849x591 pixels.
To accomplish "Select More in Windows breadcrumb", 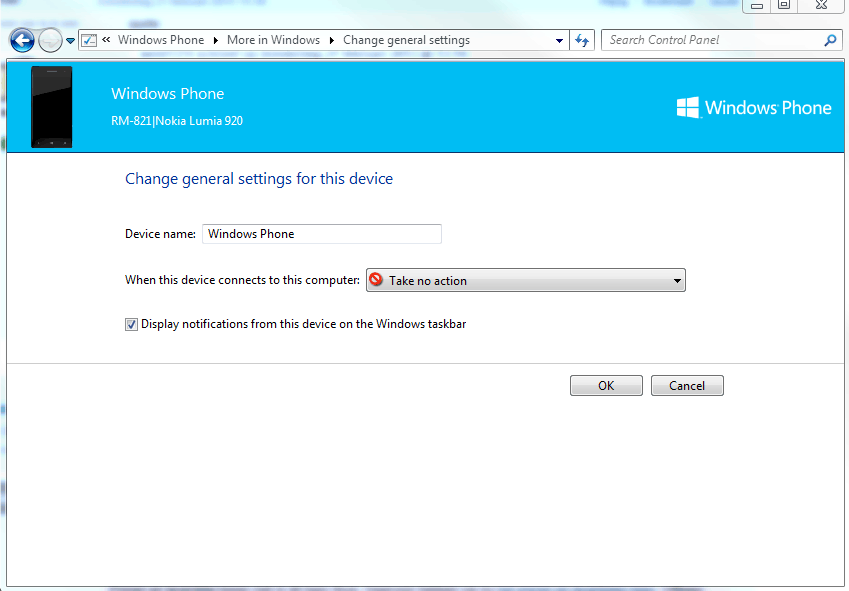I will coord(273,40).
